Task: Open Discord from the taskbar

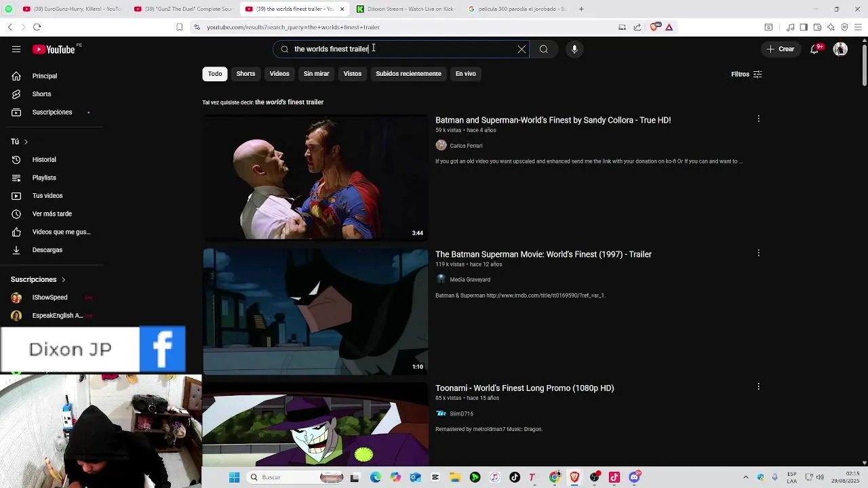Action: 634,477
